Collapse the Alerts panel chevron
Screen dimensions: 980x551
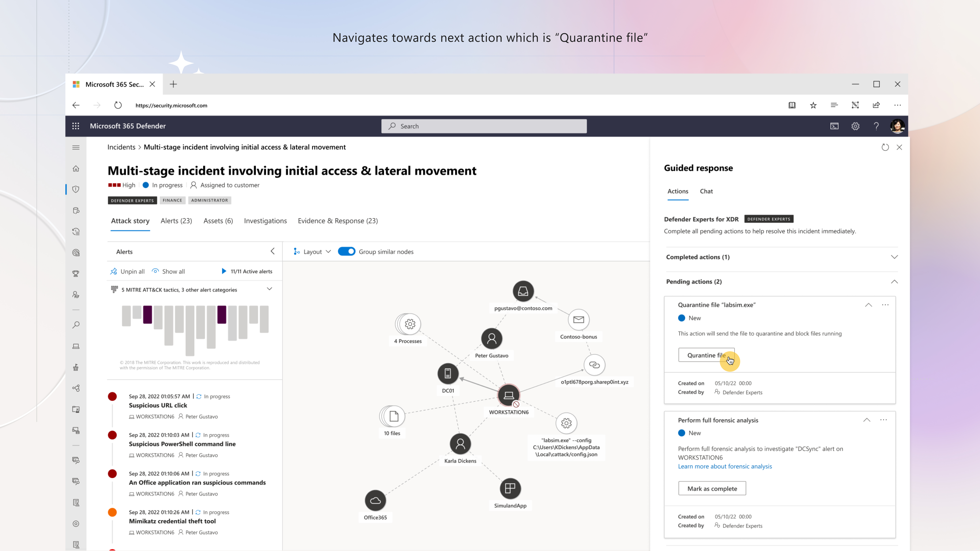point(272,251)
